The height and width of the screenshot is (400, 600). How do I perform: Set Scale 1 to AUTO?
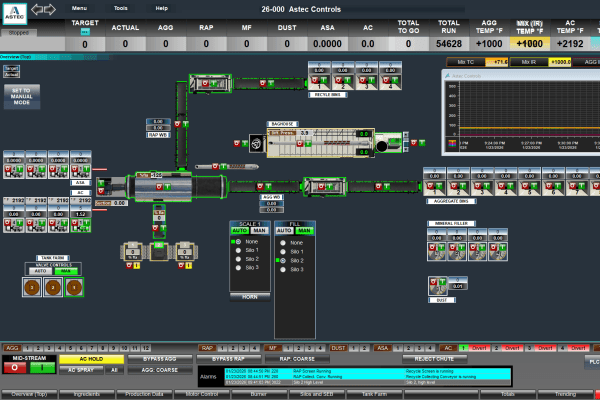point(240,230)
